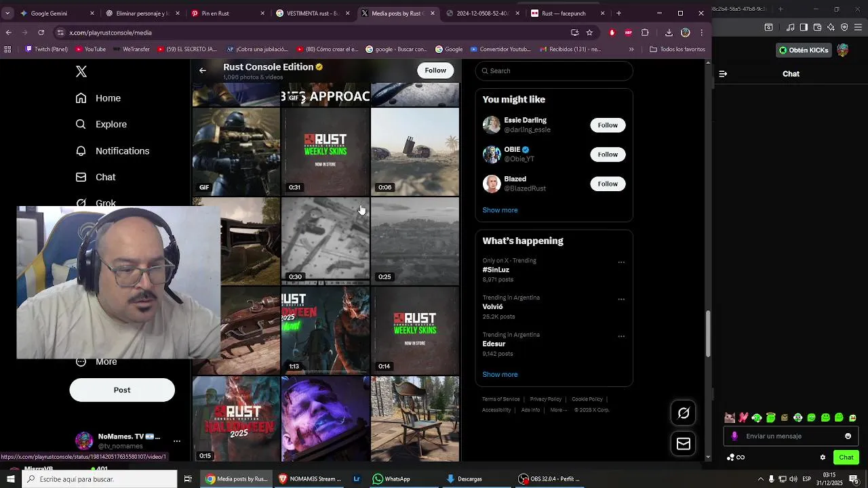Follow Blazed
Screen dimensions: 868x488
(x=608, y=184)
